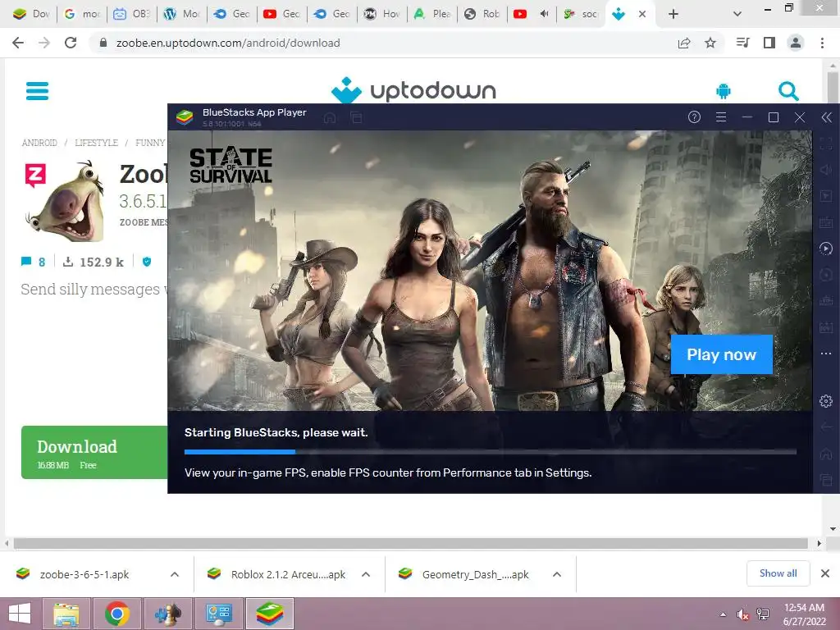Close the Chrome downloads bar
Screen dimensions: 840x630
tap(825, 573)
